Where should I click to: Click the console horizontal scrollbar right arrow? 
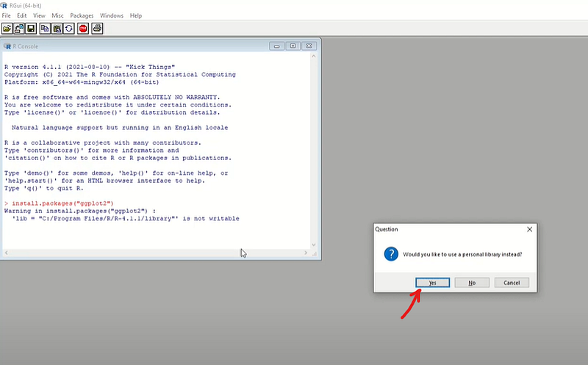pyautogui.click(x=306, y=253)
